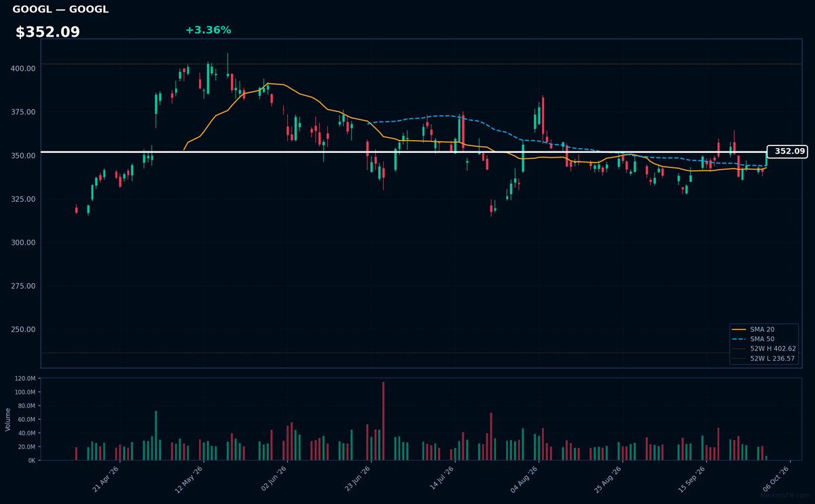Image resolution: width=815 pixels, height=504 pixels.
Task: Click the 25 Aug '26 date label
Action: coord(609,480)
